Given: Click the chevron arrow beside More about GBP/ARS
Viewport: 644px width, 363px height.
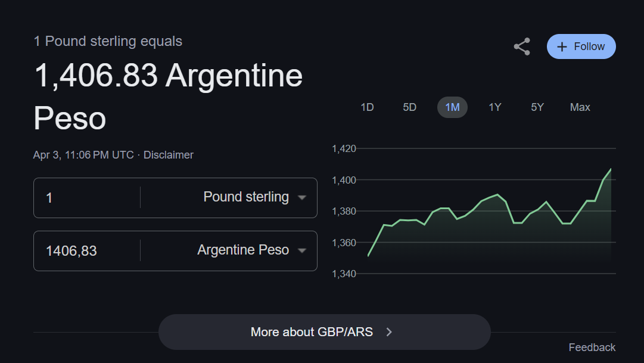Looking at the screenshot, I should [389, 332].
